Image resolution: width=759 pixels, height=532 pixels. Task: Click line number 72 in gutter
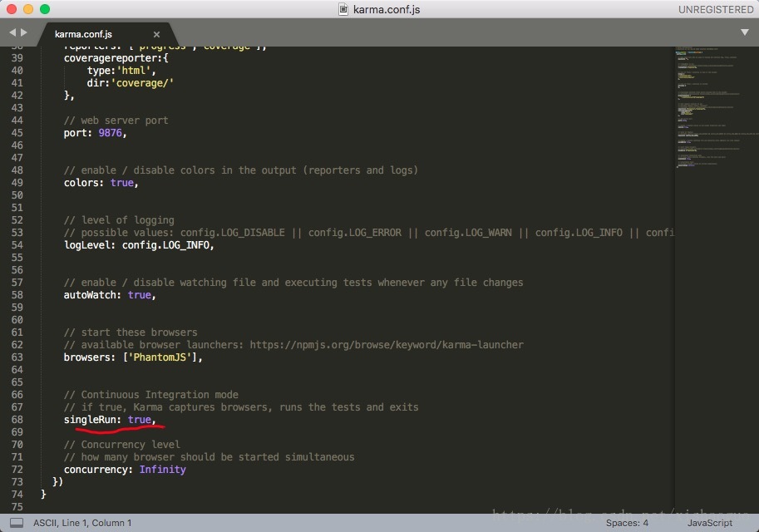click(x=17, y=470)
